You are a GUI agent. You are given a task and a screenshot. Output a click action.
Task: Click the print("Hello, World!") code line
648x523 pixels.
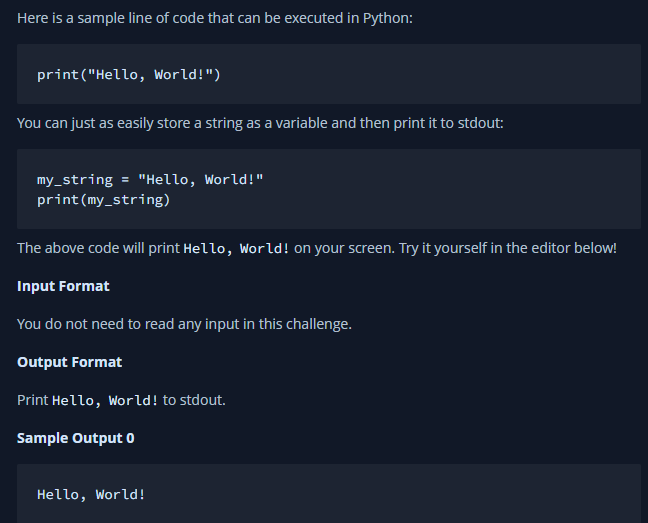pos(129,75)
